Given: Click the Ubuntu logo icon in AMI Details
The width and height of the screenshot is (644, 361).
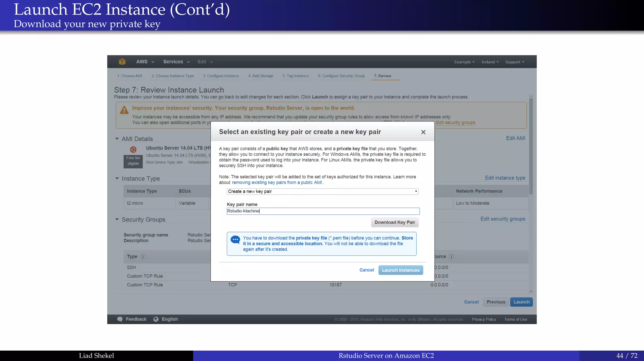Looking at the screenshot, I should (x=133, y=149).
